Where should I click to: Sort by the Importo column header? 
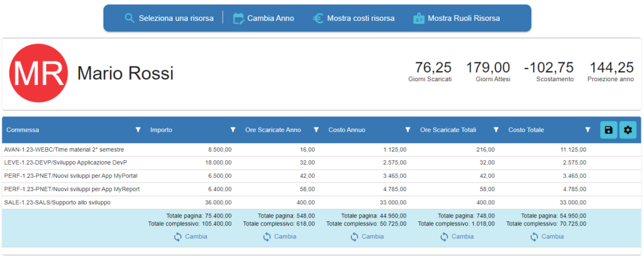[x=161, y=129]
